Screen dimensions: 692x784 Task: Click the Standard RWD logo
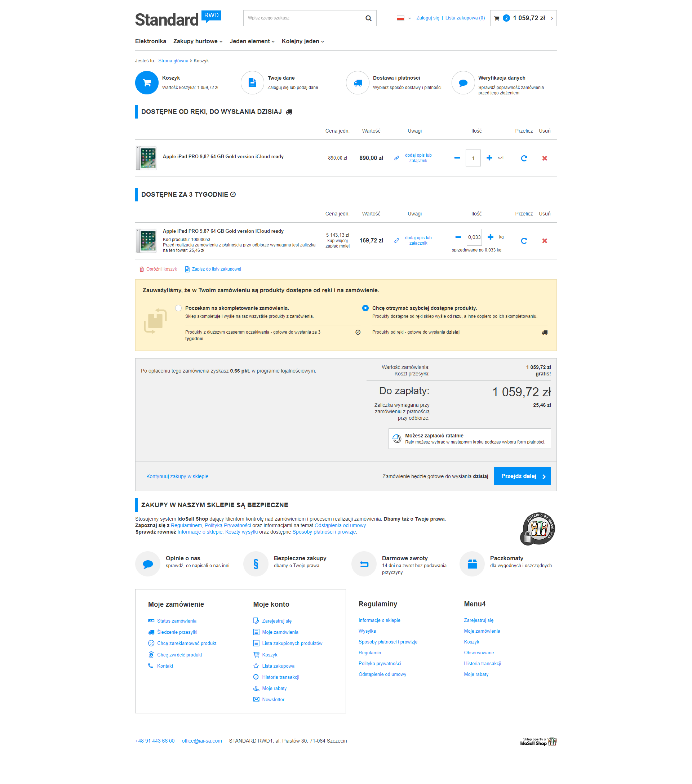(178, 19)
